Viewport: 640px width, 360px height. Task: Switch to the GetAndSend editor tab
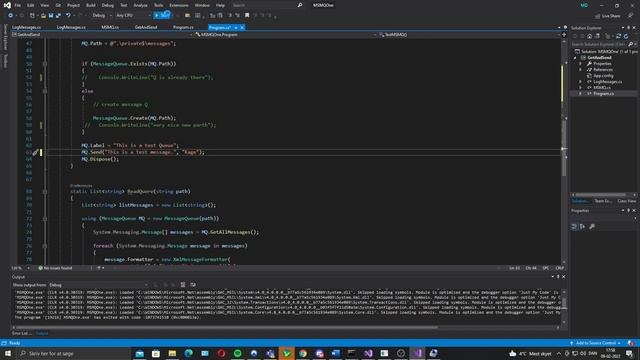(x=146, y=27)
